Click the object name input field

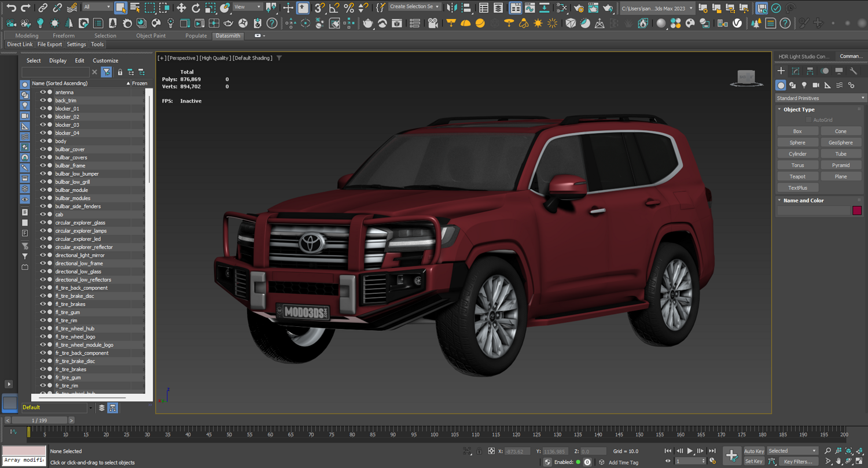tap(814, 211)
